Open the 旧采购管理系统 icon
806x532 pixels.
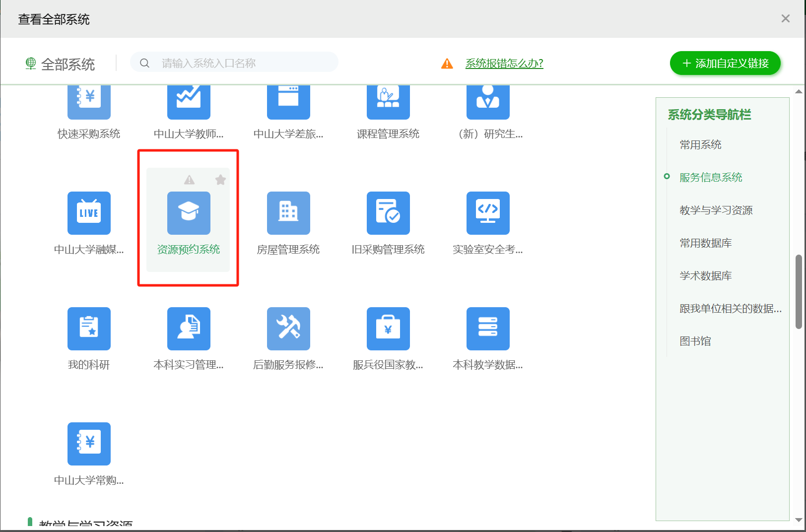pyautogui.click(x=388, y=213)
